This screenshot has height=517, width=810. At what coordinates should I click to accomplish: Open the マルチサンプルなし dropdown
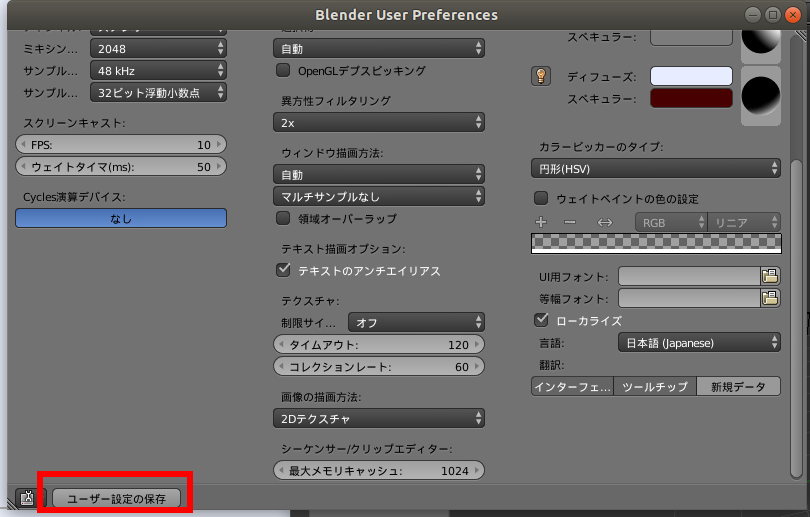(379, 196)
